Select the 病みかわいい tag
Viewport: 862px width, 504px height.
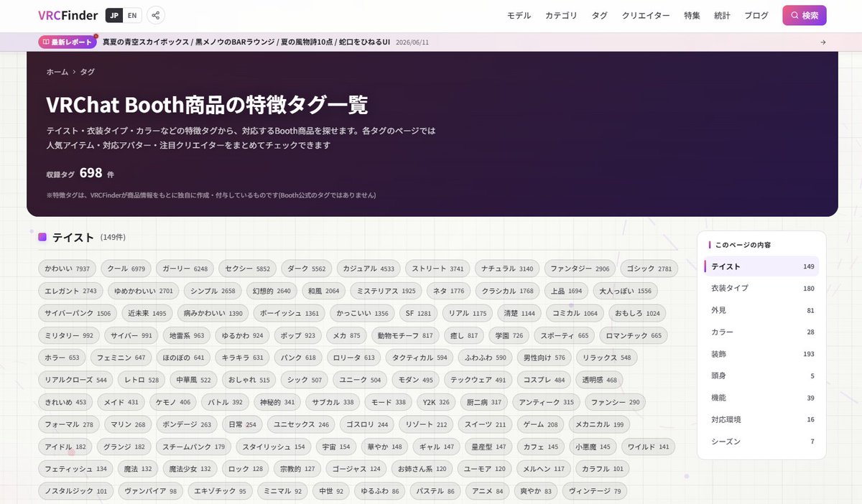point(213,313)
